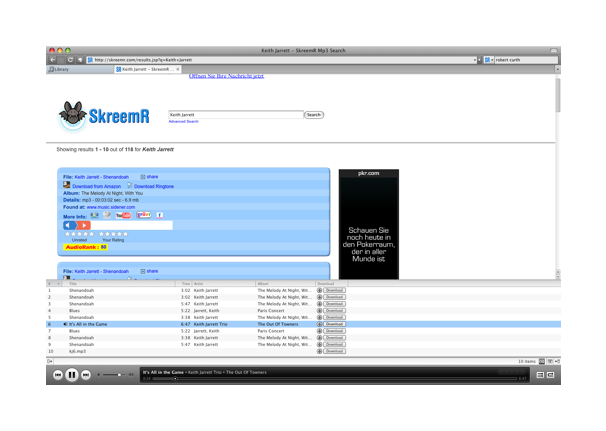606x431 pixels.
Task: Sort the list by Album column
Action: click(286, 284)
